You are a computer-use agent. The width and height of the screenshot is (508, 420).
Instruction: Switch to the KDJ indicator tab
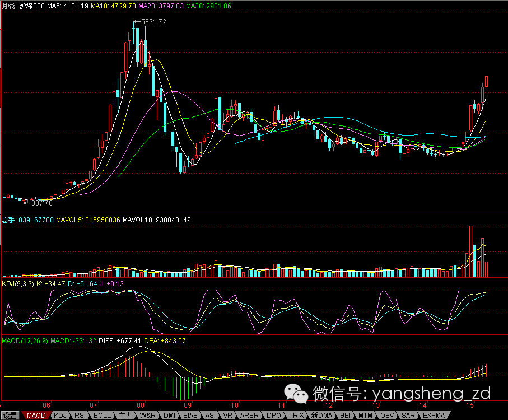pos(60,416)
